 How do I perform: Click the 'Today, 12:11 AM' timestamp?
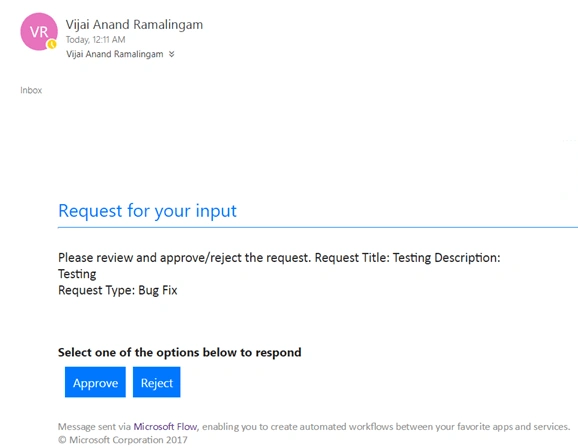coord(95,40)
